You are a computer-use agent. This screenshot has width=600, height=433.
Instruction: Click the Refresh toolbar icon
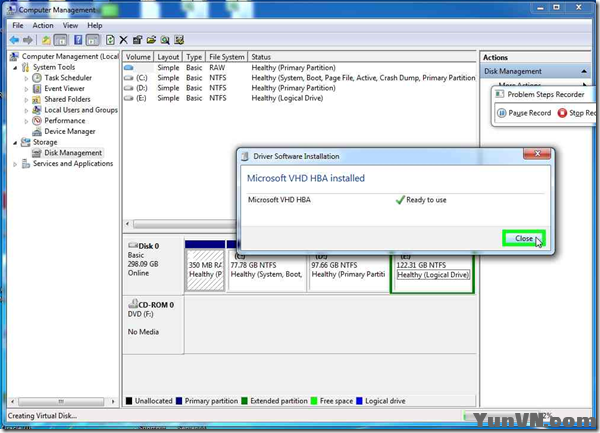coord(110,40)
